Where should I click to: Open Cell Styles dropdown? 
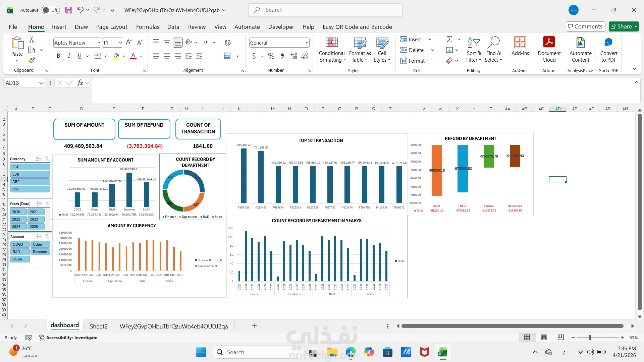382,49
